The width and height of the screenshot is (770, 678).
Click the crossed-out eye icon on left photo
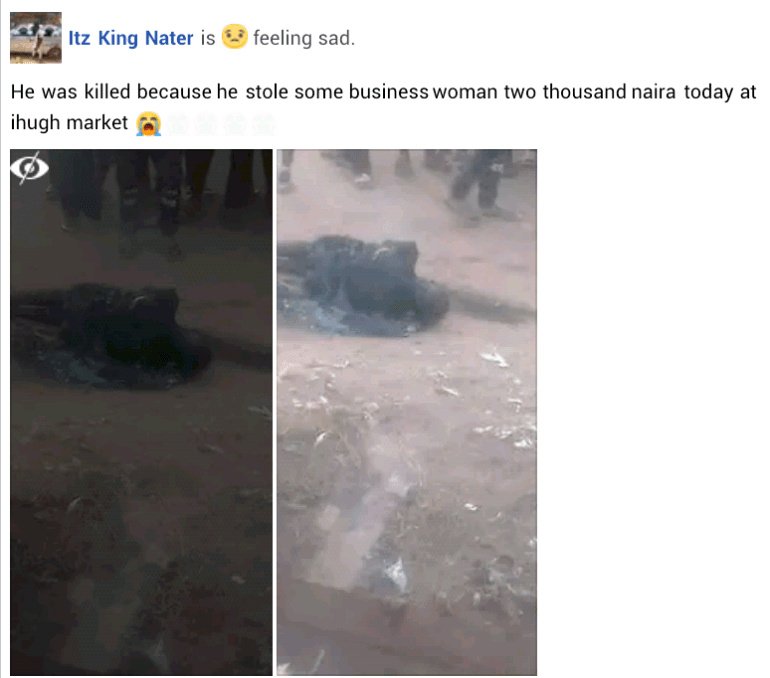point(29,168)
